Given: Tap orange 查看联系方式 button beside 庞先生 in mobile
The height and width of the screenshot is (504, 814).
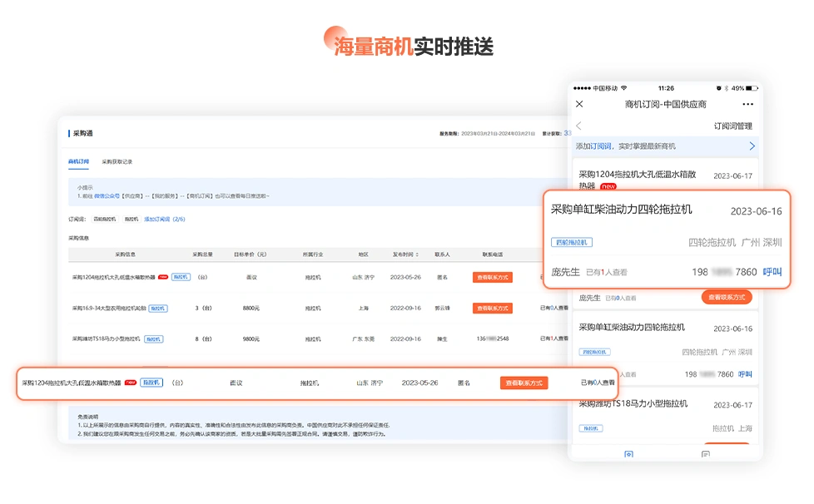Looking at the screenshot, I should tap(727, 297).
